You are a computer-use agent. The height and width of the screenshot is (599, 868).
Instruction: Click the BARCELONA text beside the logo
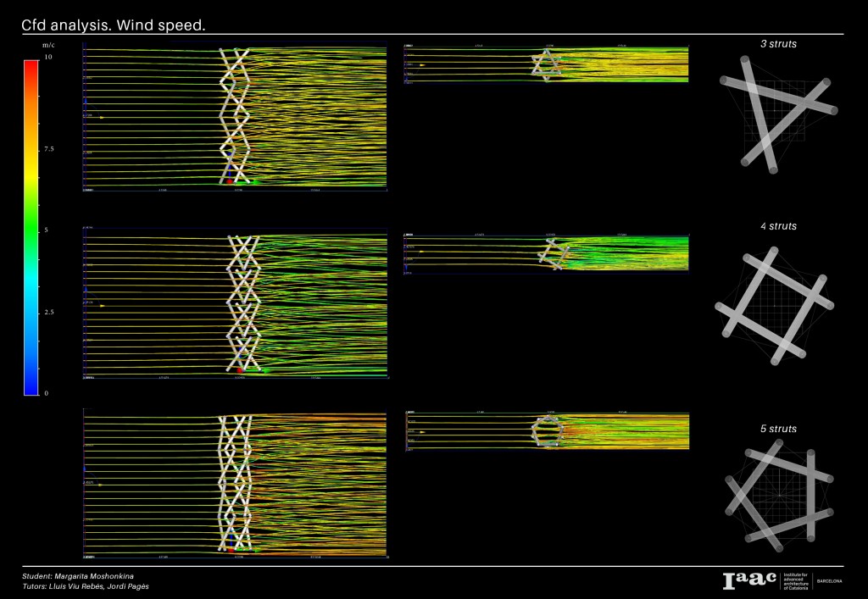pyautogui.click(x=829, y=581)
